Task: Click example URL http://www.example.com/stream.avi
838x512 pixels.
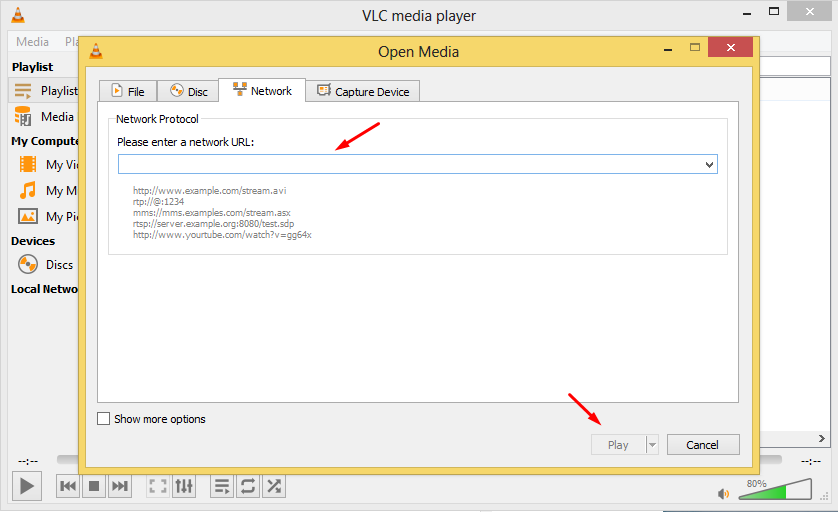Action: [210, 190]
